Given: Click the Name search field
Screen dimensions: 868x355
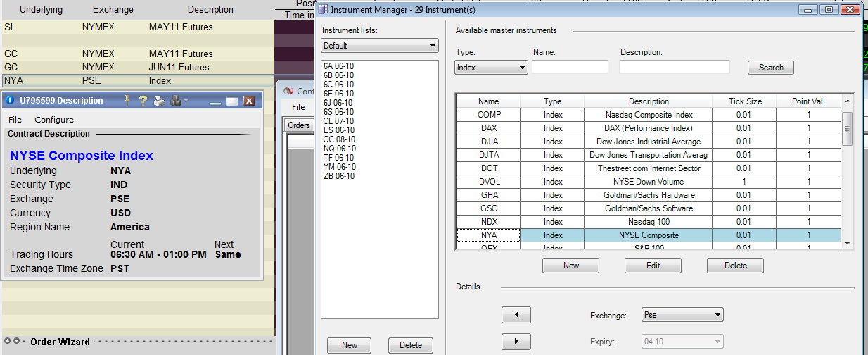Looking at the screenshot, I should tap(570, 67).
